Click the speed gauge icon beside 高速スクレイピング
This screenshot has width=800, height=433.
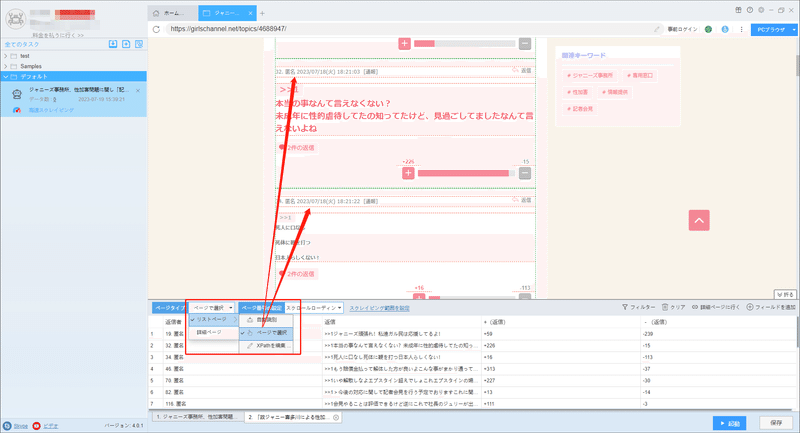(17, 110)
